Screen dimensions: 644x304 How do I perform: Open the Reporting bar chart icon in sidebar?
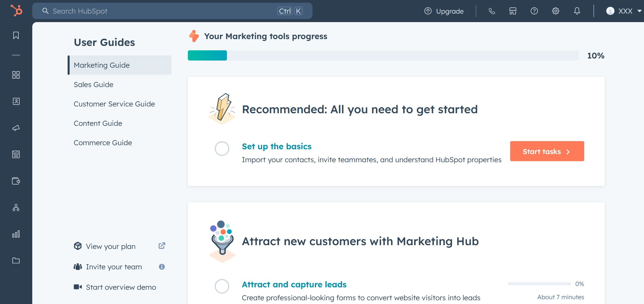pos(16,234)
